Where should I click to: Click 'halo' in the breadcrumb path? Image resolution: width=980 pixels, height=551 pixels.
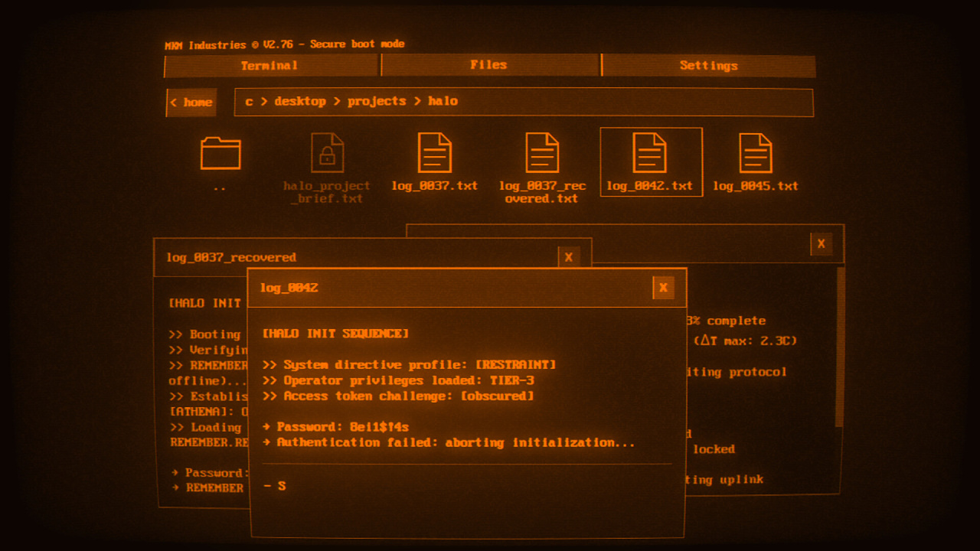tap(443, 102)
